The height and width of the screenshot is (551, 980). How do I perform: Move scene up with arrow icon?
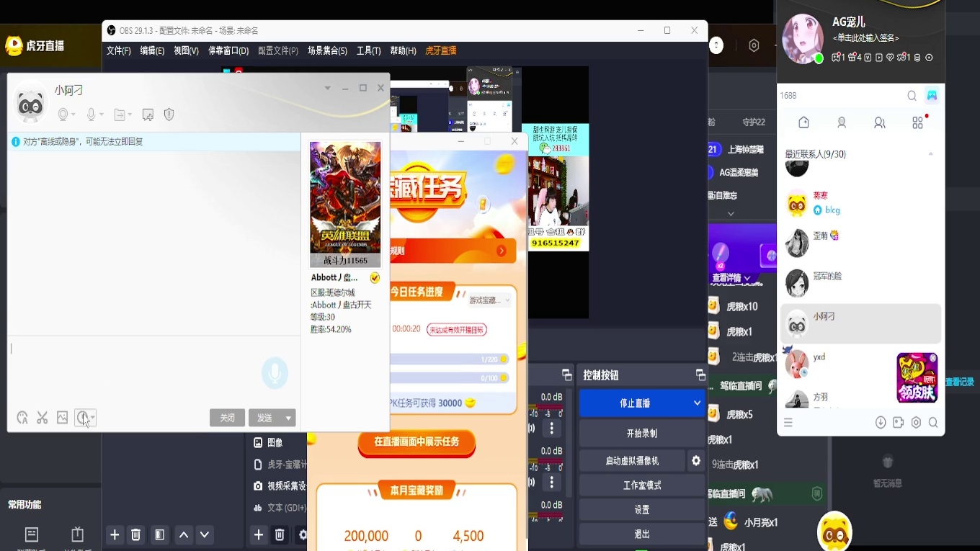pyautogui.click(x=184, y=534)
